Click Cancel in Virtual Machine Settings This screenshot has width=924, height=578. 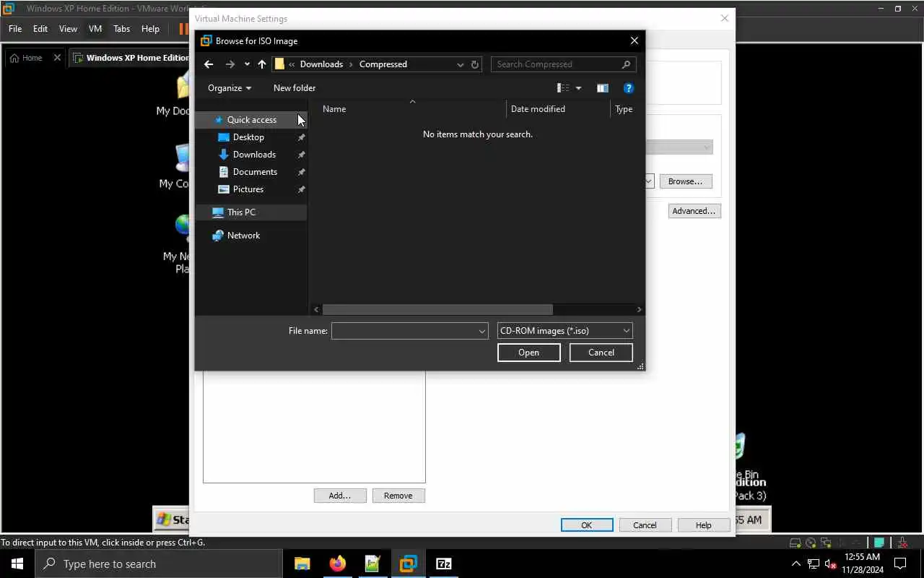645,525
